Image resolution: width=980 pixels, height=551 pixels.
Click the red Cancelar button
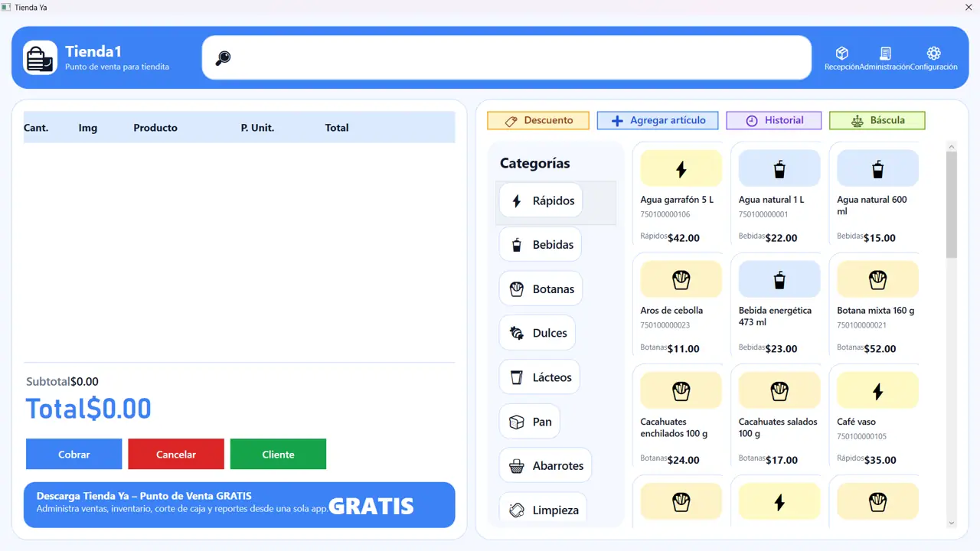[x=176, y=454]
